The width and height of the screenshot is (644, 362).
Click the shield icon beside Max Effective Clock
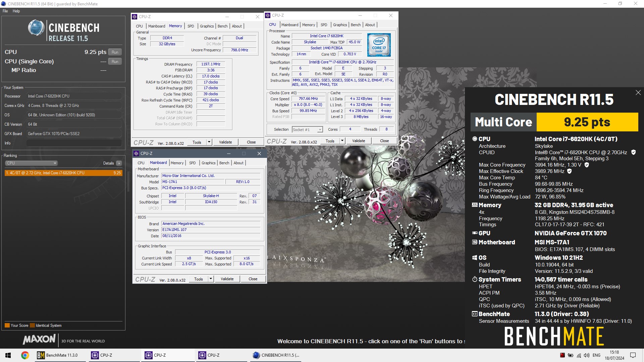[569, 171]
